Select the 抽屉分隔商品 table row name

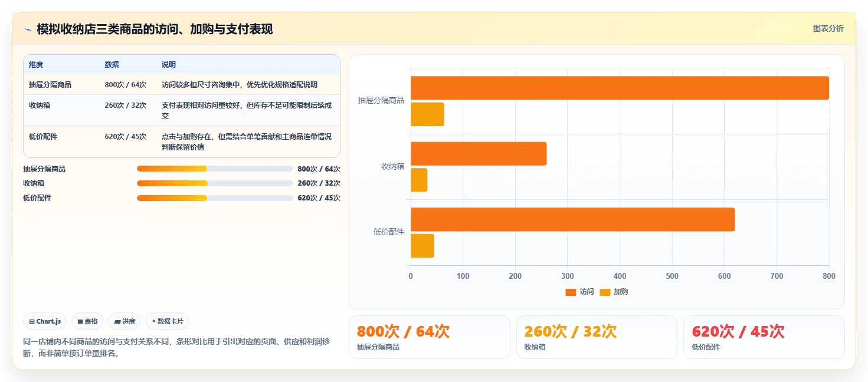[x=50, y=85]
